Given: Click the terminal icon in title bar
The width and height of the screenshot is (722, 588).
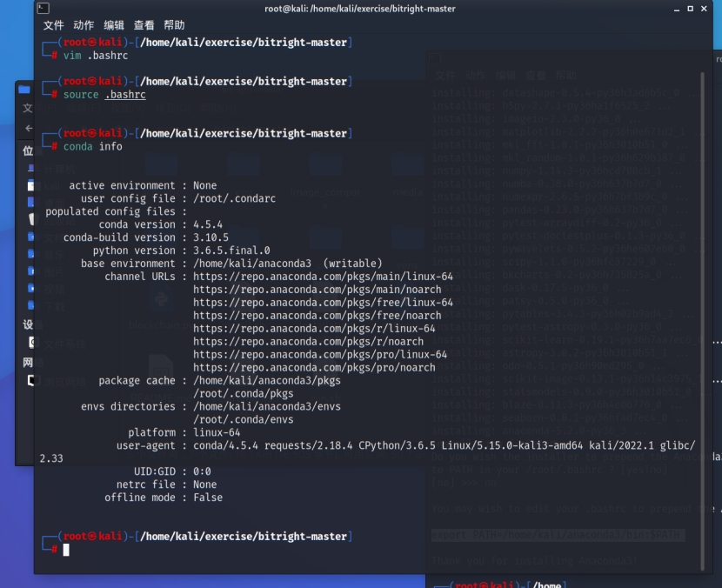Looking at the screenshot, I should (x=43, y=9).
